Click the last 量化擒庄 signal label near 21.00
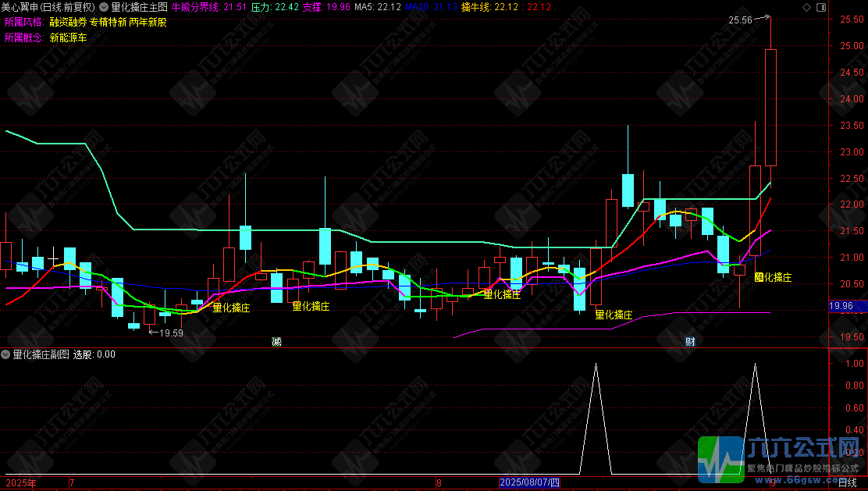The width and height of the screenshot is (868, 491). pyautogui.click(x=773, y=277)
